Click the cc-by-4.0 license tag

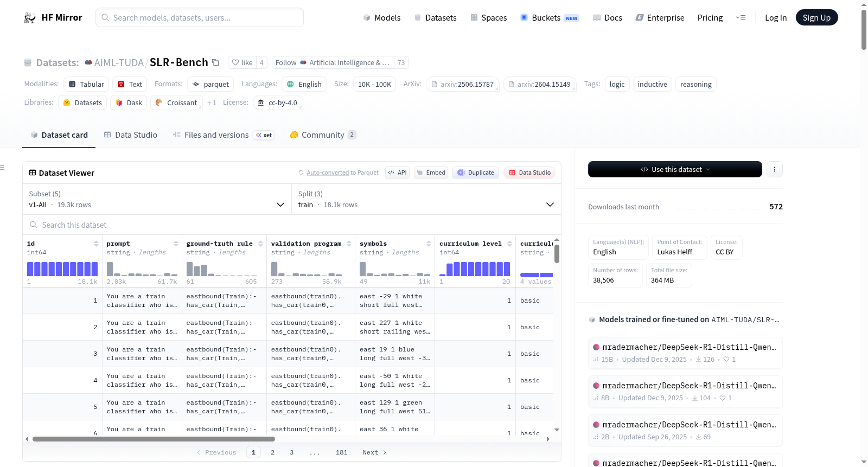pyautogui.click(x=278, y=103)
